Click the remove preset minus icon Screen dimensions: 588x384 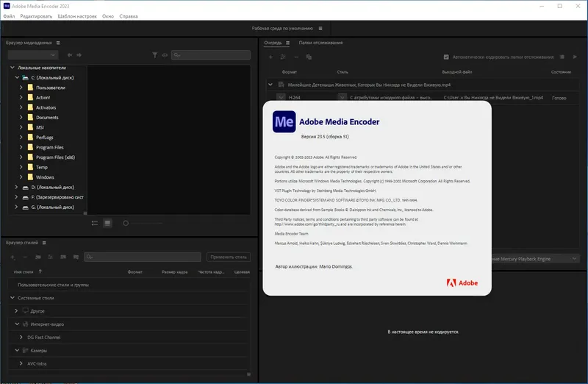pyautogui.click(x=25, y=257)
